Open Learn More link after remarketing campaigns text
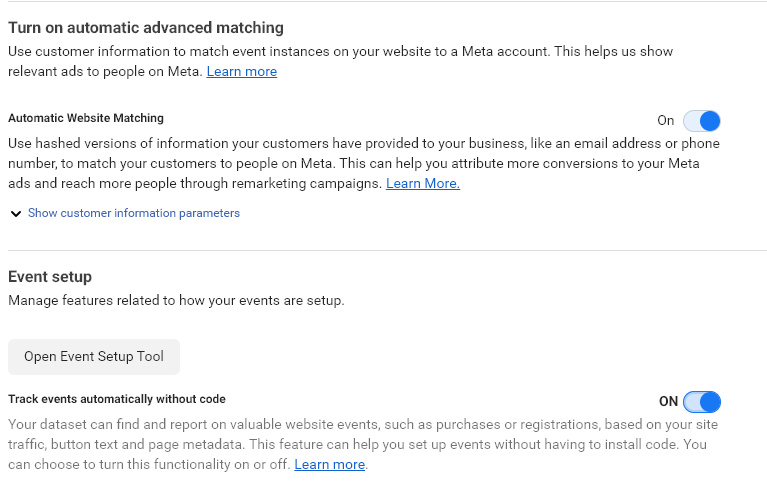 coord(423,183)
